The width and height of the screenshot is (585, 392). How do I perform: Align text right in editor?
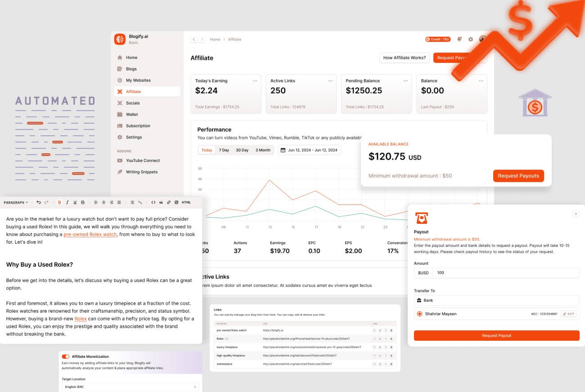click(111, 203)
